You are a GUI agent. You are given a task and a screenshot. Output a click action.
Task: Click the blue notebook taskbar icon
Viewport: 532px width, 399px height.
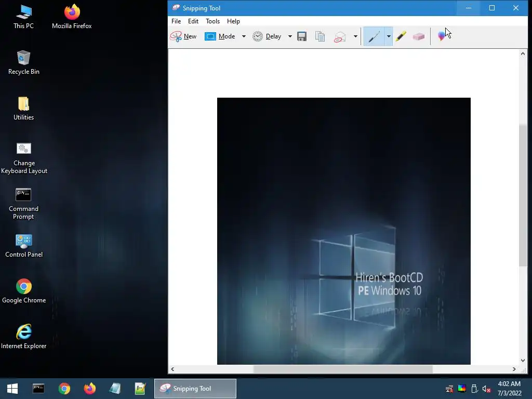(x=115, y=389)
